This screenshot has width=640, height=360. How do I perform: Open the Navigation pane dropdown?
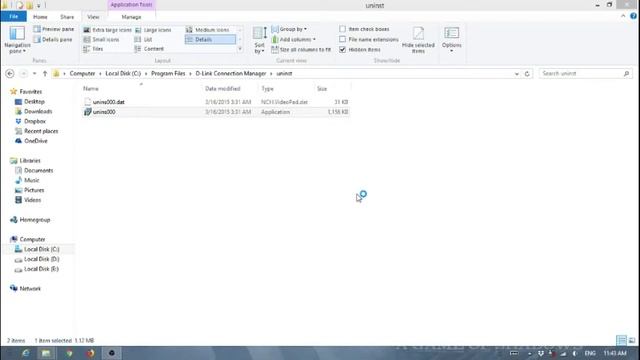[17, 40]
